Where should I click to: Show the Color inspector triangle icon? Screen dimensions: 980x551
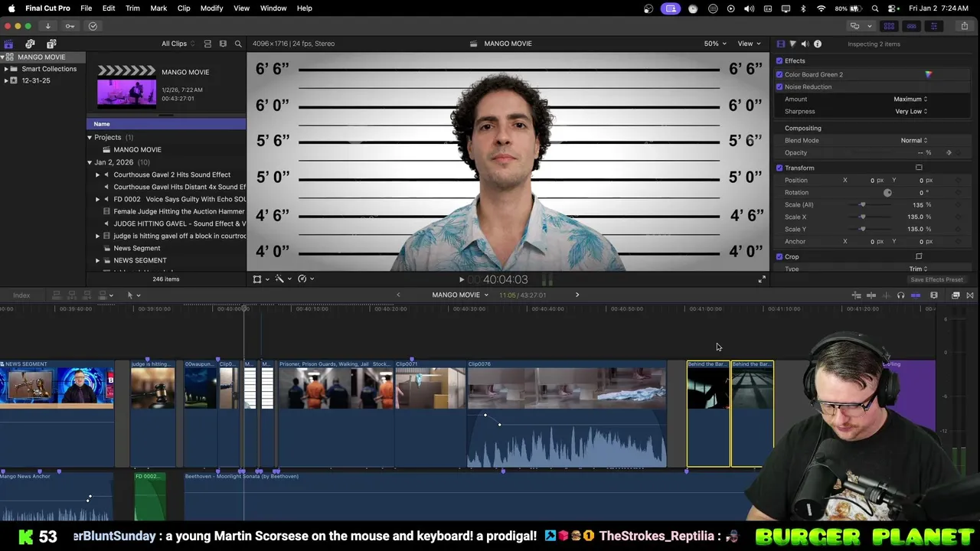point(792,44)
